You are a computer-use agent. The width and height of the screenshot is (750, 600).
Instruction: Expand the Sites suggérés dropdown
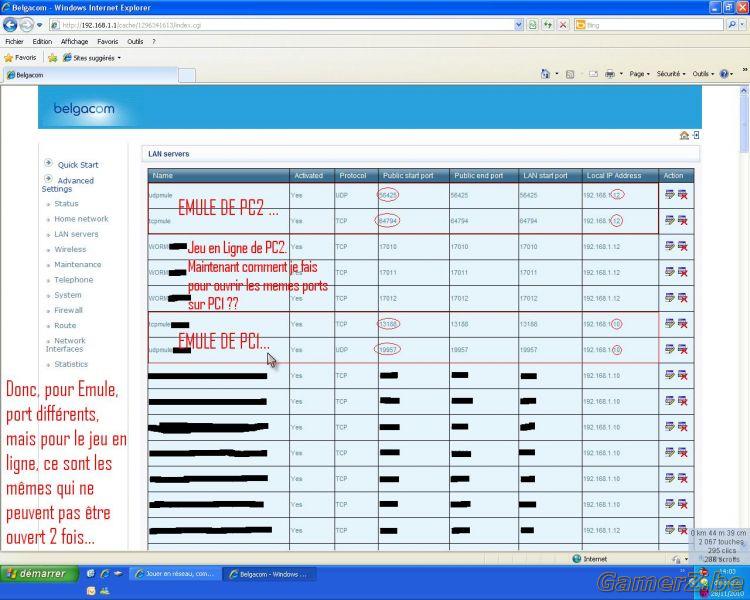pyautogui.click(x=119, y=58)
